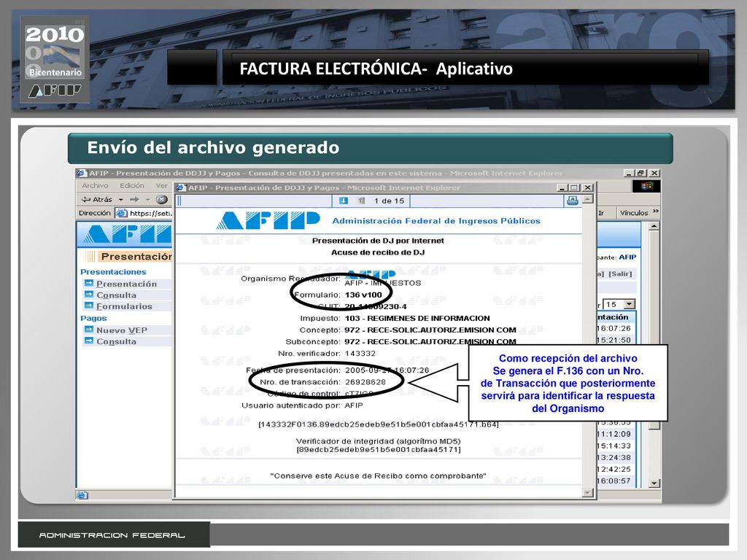Open the forward history dropdown arrow

pyautogui.click(x=147, y=200)
